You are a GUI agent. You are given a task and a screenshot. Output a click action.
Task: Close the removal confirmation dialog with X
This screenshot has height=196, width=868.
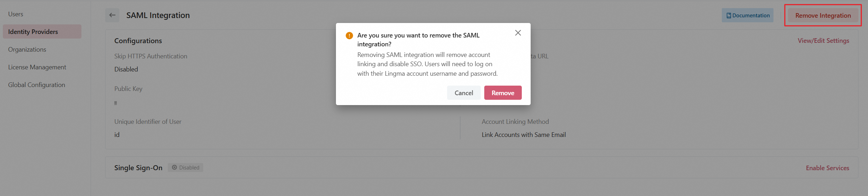tap(518, 33)
